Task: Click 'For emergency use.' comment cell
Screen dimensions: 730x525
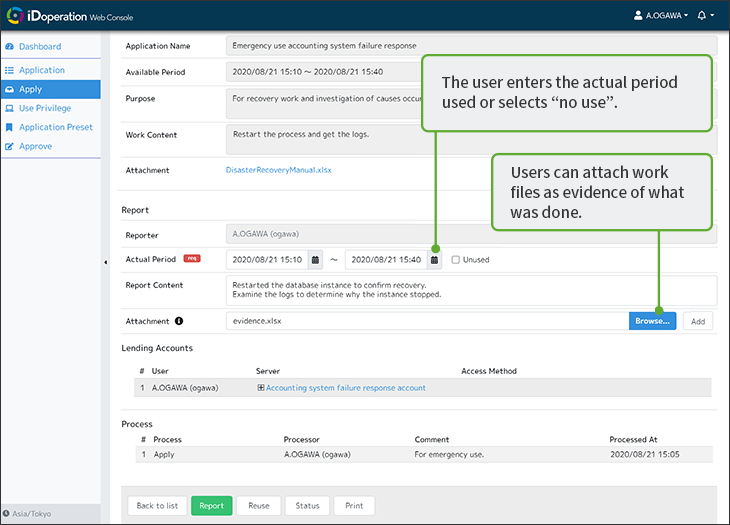Action: (x=449, y=455)
